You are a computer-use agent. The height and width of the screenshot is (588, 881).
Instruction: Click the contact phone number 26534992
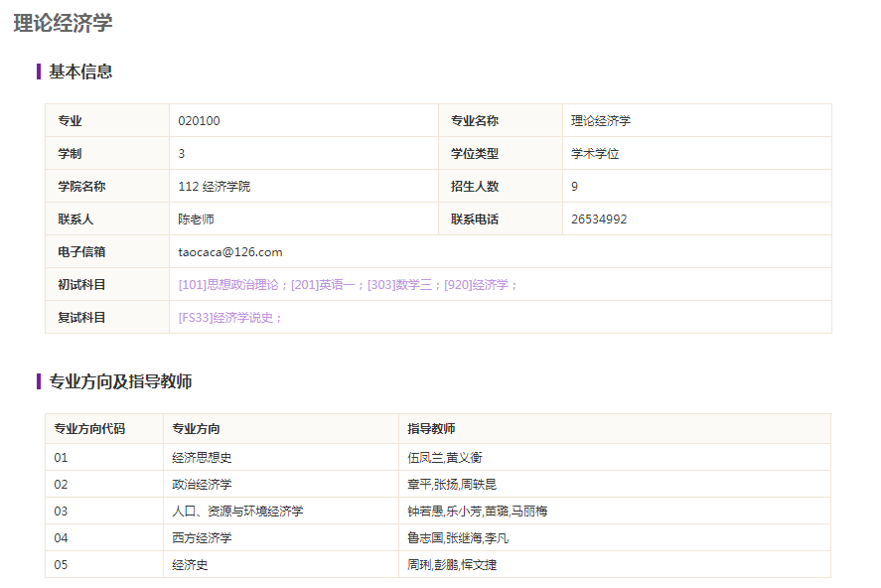click(599, 220)
